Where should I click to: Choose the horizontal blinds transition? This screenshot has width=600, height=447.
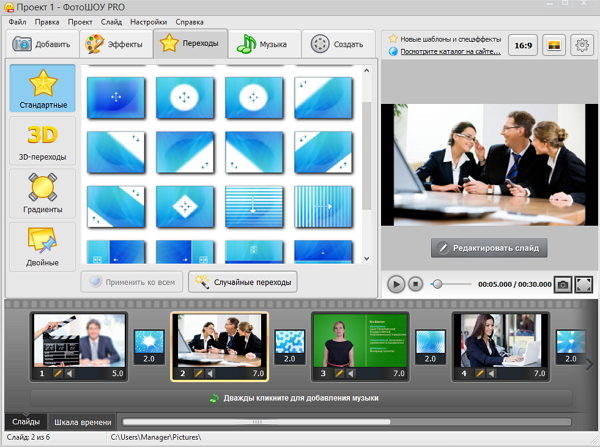[254, 207]
